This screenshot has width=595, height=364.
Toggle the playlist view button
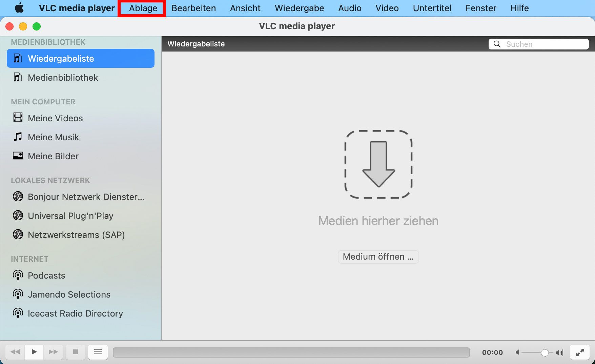tap(98, 352)
